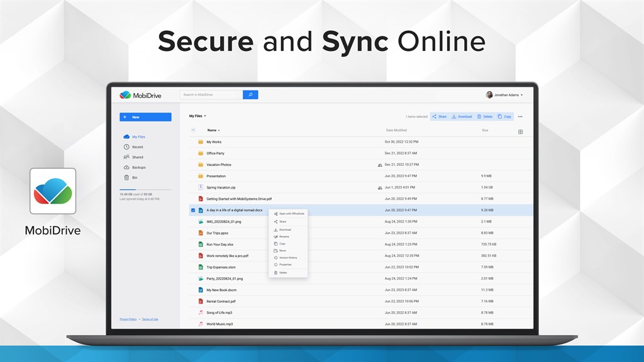The height and width of the screenshot is (362, 644).
Task: Click Getting Started PDF file icon
Action: click(201, 199)
